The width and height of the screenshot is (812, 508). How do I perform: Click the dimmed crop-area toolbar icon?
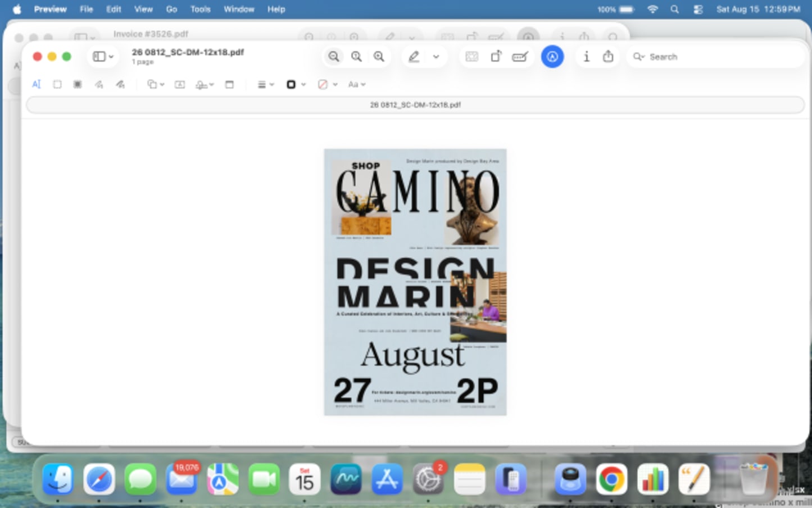[x=472, y=56]
